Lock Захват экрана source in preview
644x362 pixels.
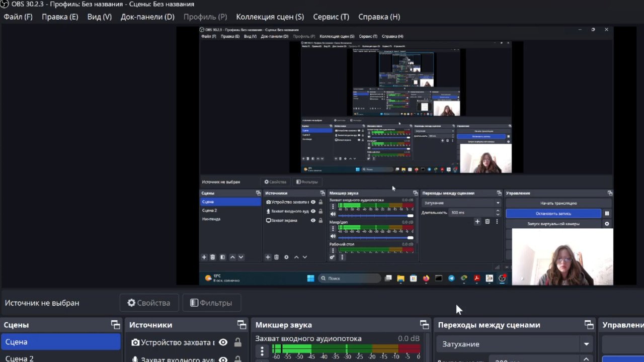320,220
